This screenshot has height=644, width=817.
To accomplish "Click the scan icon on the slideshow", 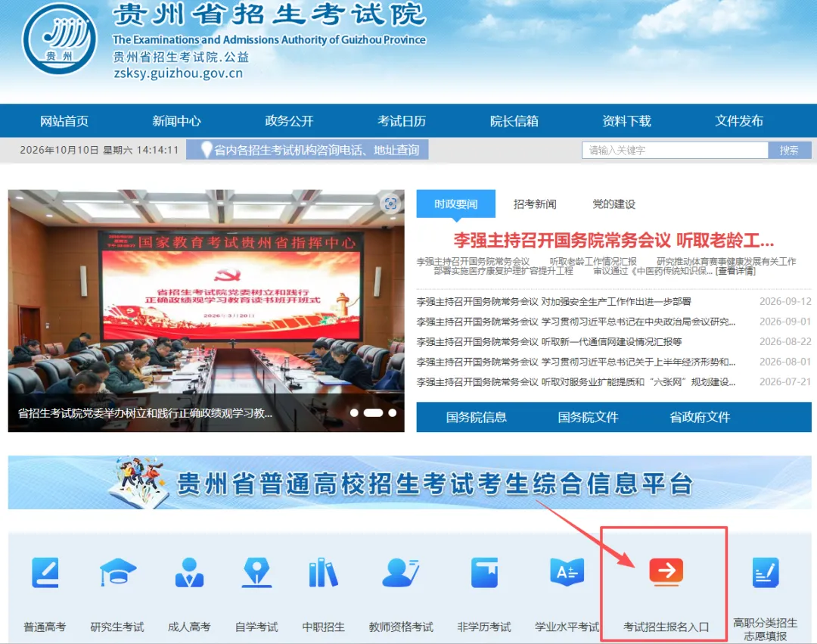I will 390,204.
